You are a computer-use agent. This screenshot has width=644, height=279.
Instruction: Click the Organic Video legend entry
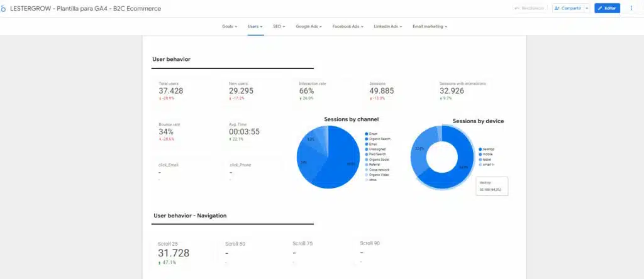coord(376,175)
